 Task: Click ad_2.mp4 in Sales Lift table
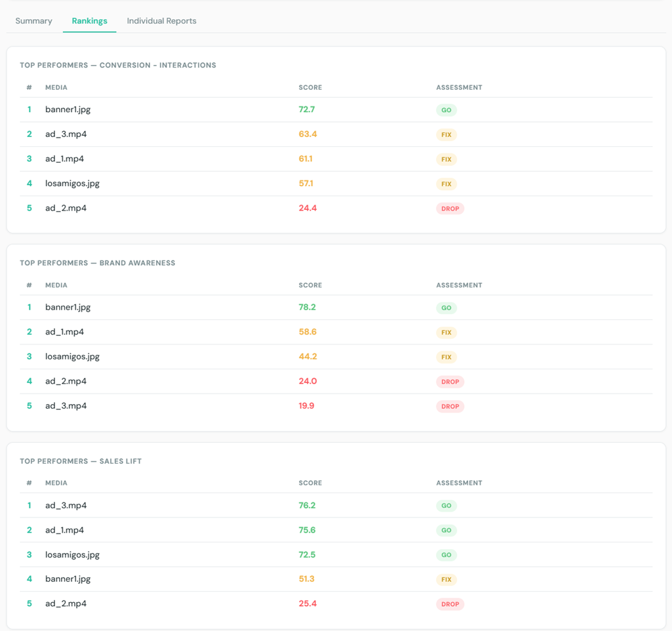pyautogui.click(x=66, y=603)
